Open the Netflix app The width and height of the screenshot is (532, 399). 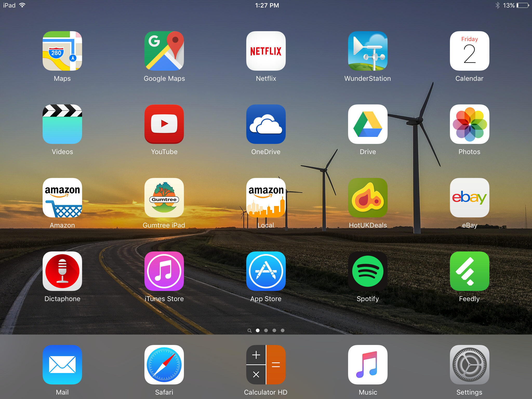pos(266,51)
